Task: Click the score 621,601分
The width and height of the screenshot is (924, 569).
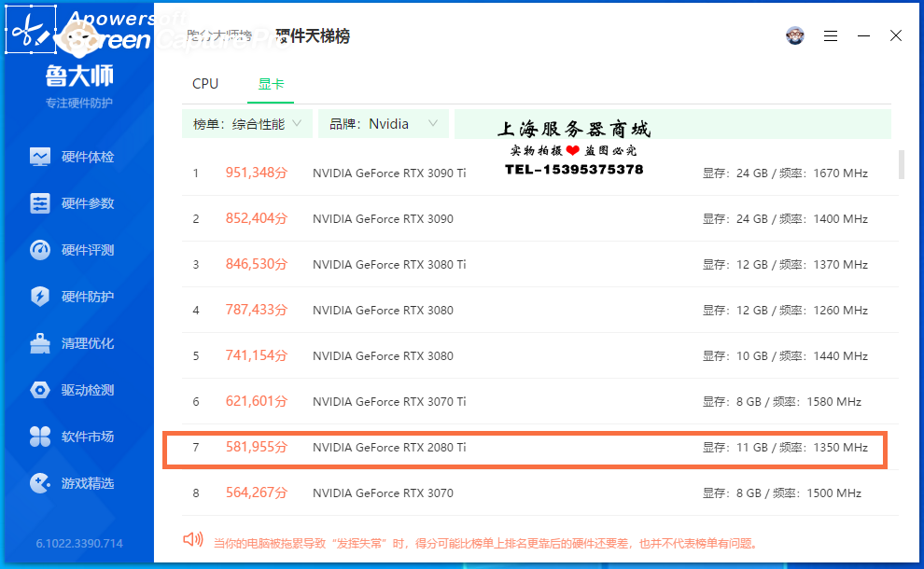Action: 257,401
